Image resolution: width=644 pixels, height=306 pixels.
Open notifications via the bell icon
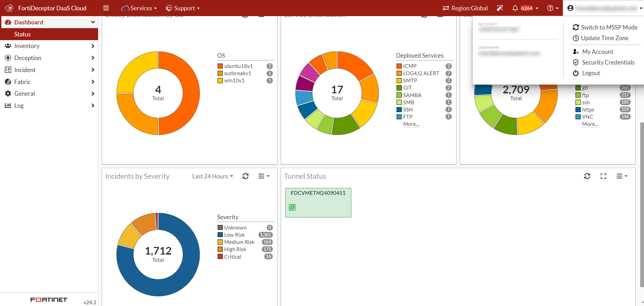(515, 8)
